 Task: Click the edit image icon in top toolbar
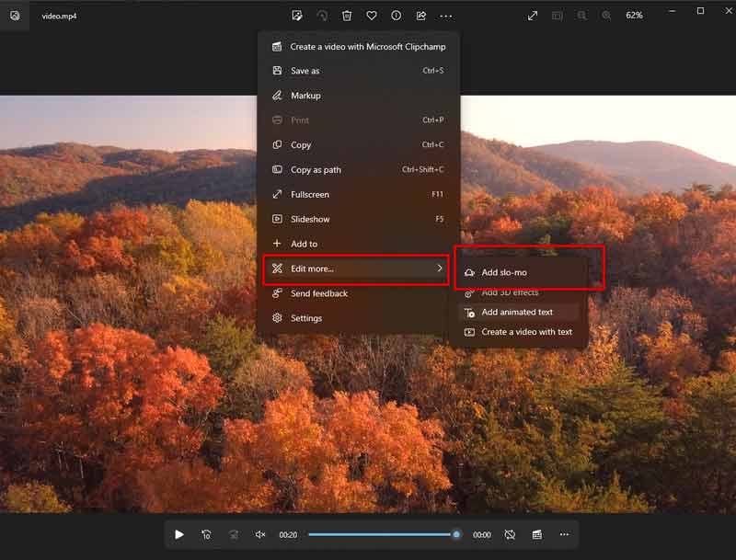pos(297,16)
